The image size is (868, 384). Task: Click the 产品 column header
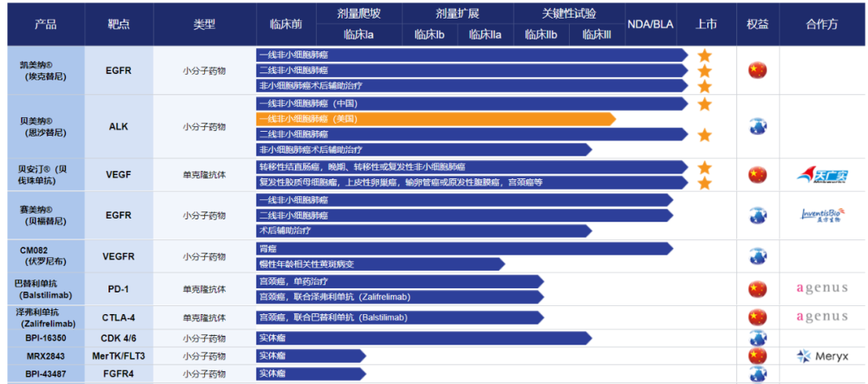pyautogui.click(x=45, y=25)
